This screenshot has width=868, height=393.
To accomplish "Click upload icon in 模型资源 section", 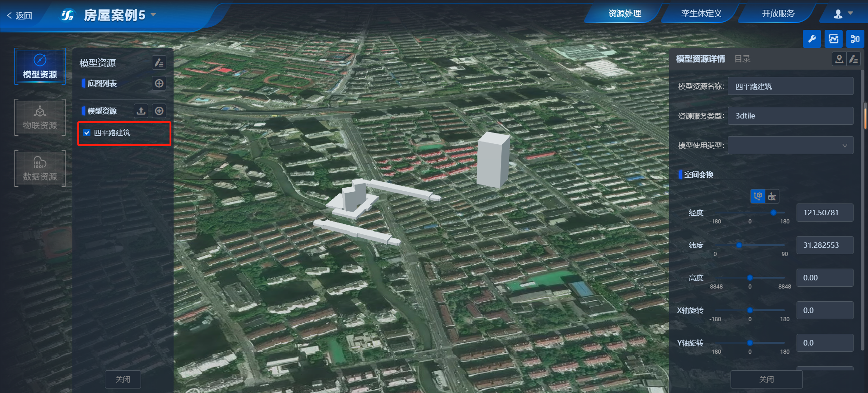I will point(141,111).
